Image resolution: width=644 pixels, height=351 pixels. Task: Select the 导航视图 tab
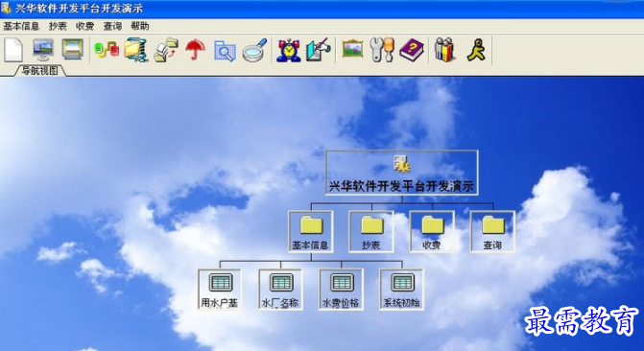[x=40, y=71]
